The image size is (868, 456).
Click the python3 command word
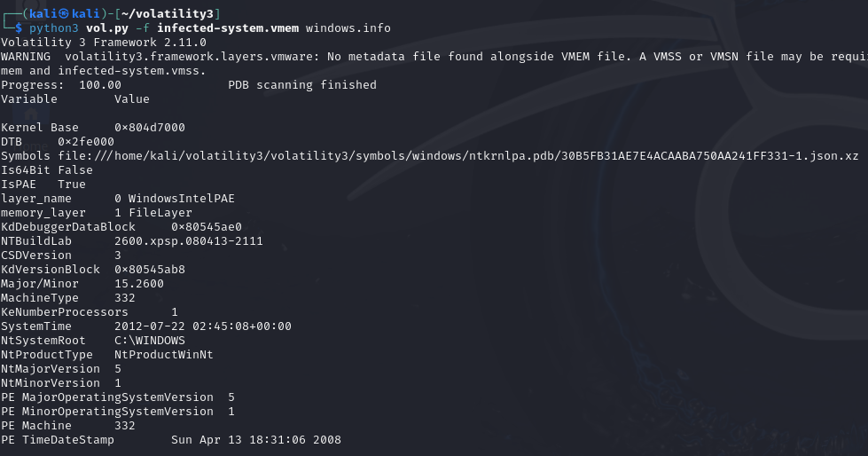coord(54,28)
